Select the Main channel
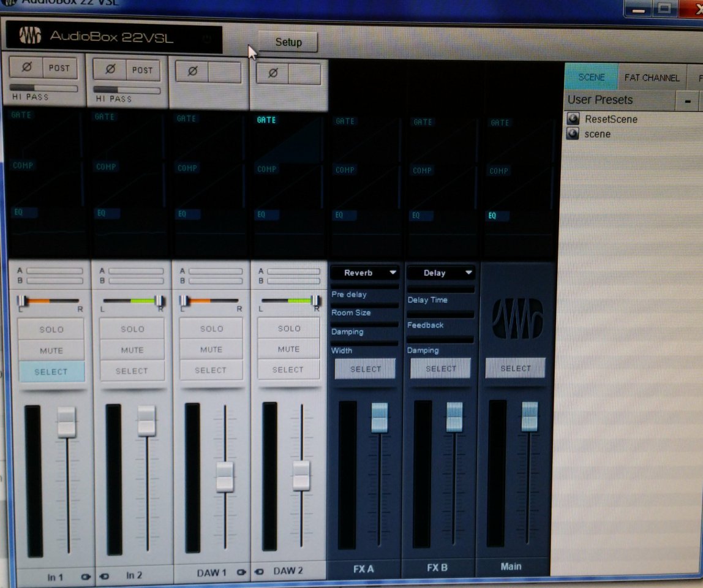 (x=516, y=367)
